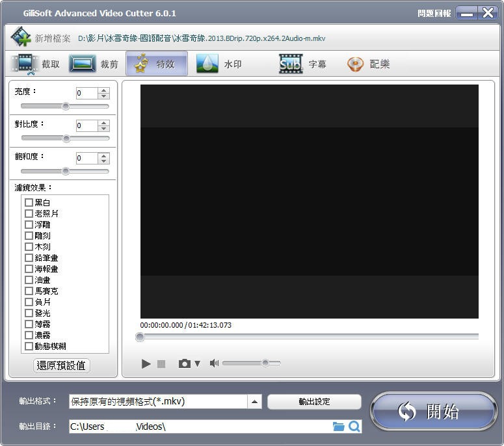Enable the 黑白 filter checkbox
This screenshot has width=504, height=446.
pyautogui.click(x=29, y=202)
